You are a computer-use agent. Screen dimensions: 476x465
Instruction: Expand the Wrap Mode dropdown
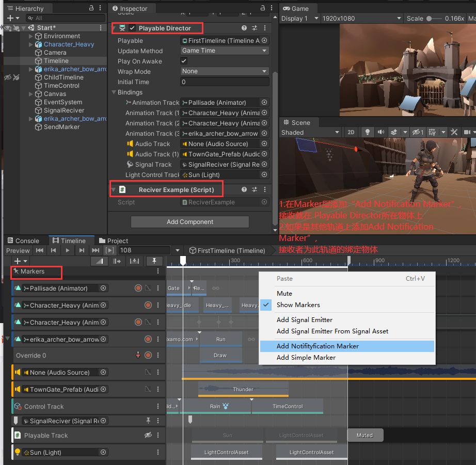[224, 71]
